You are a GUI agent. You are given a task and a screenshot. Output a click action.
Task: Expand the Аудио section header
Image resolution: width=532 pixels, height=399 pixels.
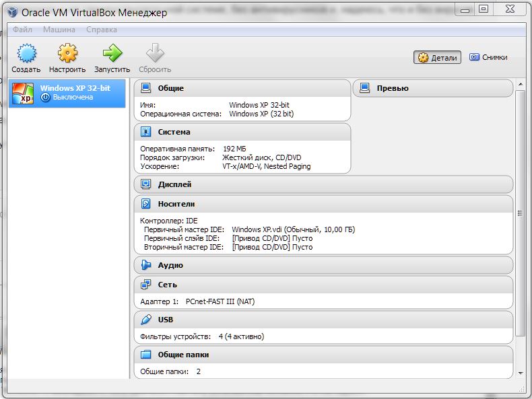point(324,265)
